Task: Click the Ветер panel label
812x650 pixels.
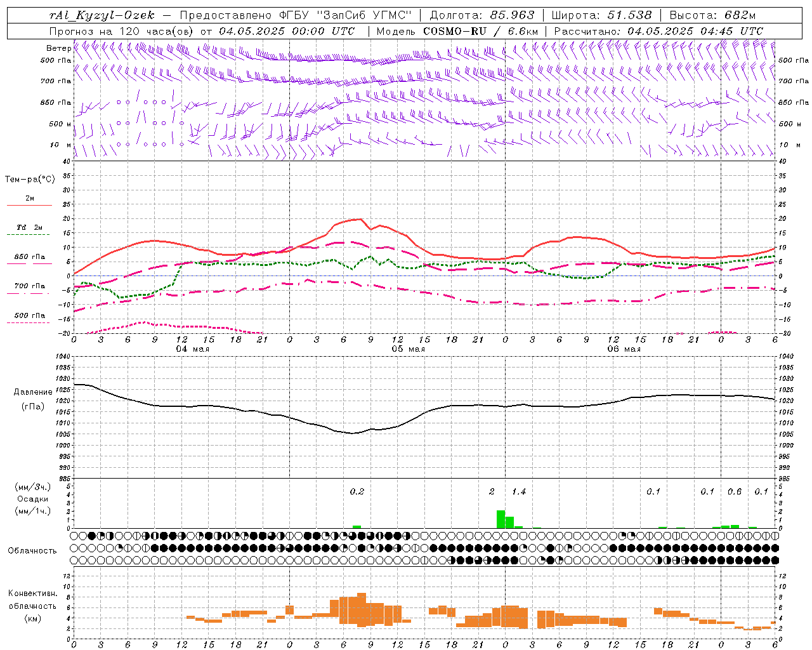Action: coord(59,48)
